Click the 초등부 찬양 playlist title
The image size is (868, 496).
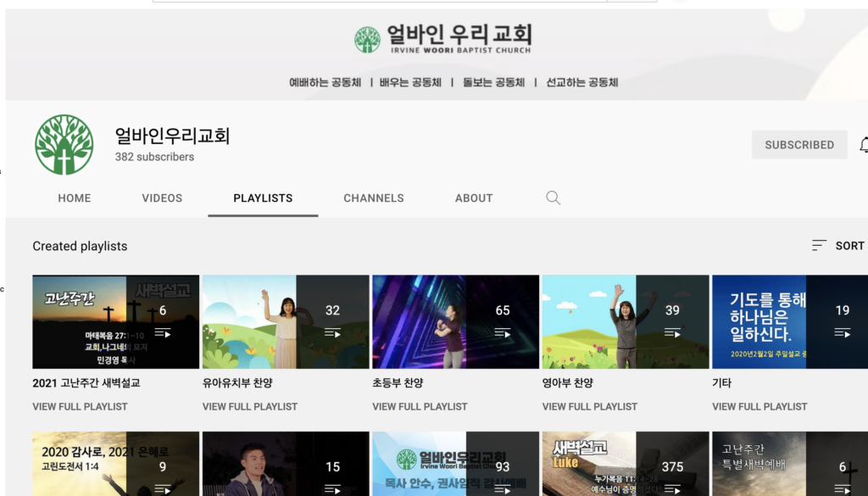pos(398,383)
